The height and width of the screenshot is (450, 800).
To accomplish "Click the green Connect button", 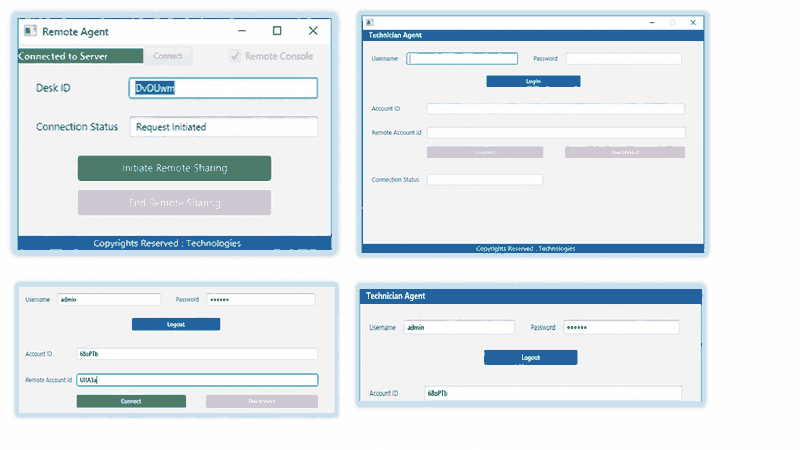I will [131, 402].
